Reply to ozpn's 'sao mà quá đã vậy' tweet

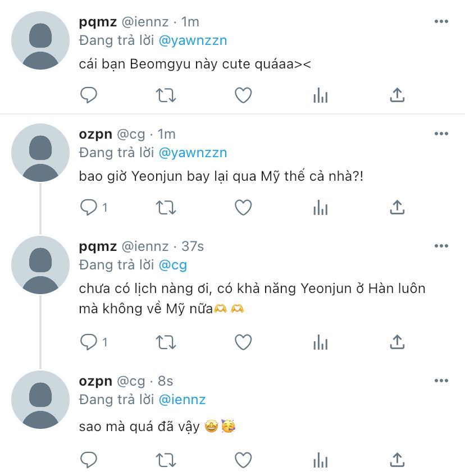[x=88, y=460]
